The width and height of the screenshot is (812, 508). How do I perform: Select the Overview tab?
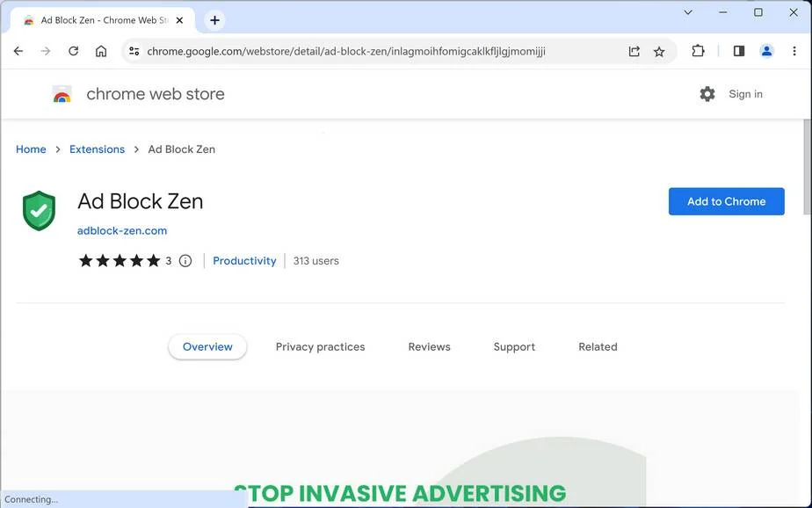click(207, 347)
